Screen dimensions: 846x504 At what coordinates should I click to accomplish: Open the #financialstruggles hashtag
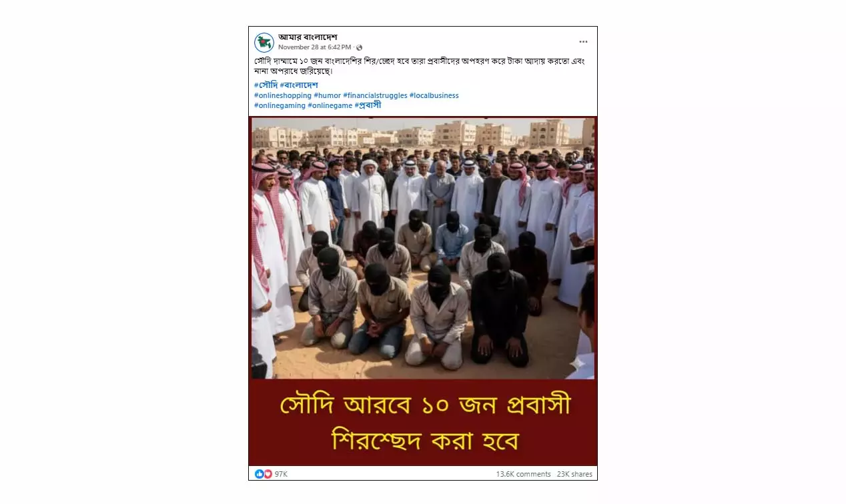(375, 95)
